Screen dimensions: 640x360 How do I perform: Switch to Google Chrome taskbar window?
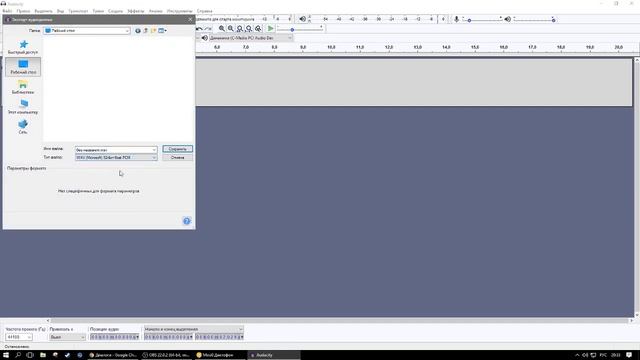[x=113, y=355]
